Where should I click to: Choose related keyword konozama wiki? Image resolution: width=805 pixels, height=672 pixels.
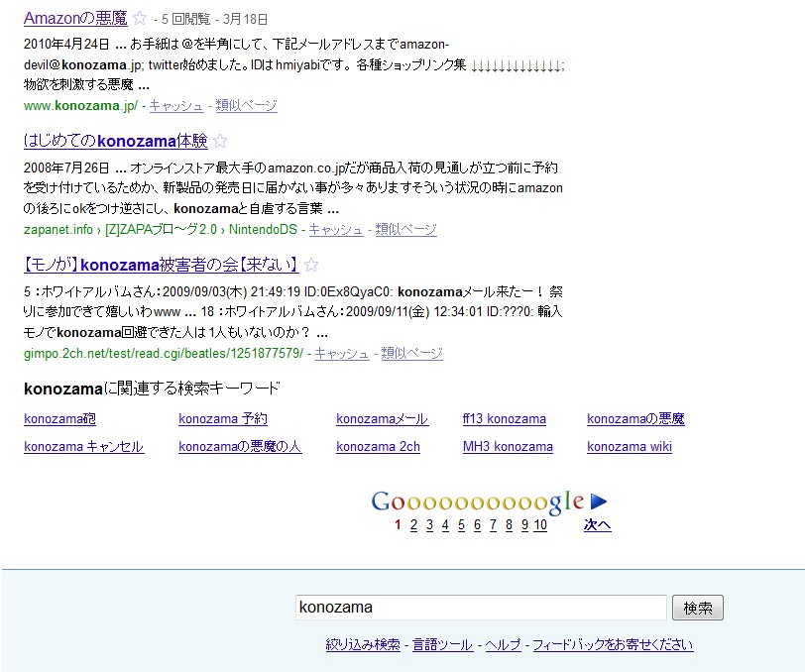coord(629,446)
